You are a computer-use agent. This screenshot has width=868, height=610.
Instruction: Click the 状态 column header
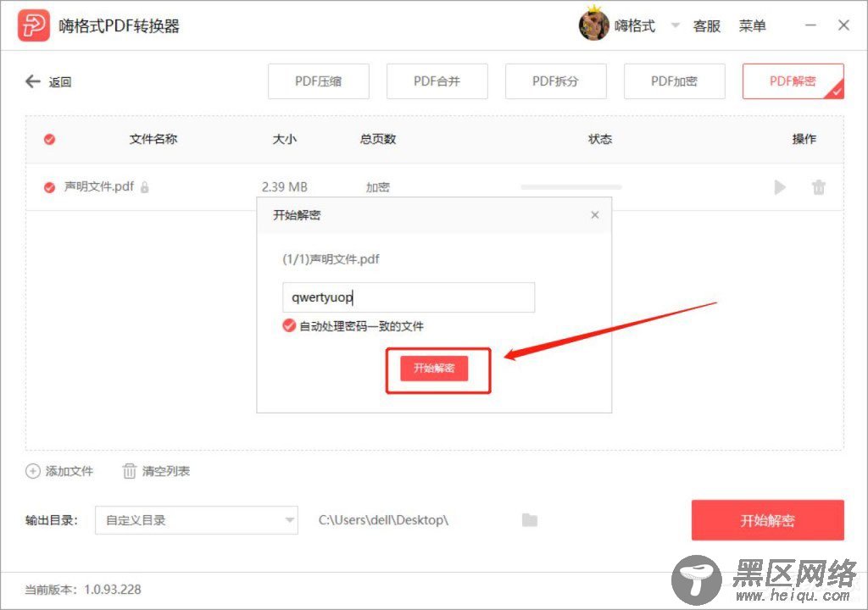click(600, 140)
